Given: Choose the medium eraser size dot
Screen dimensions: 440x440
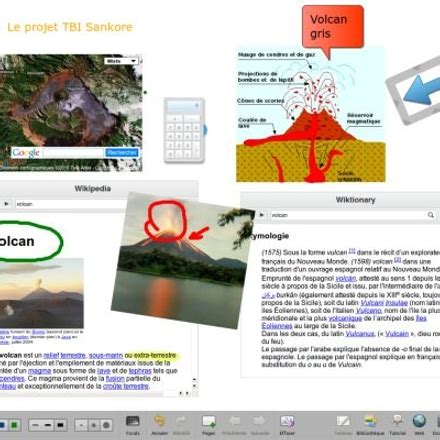Looking at the screenshot, I should [x=94, y=425].
